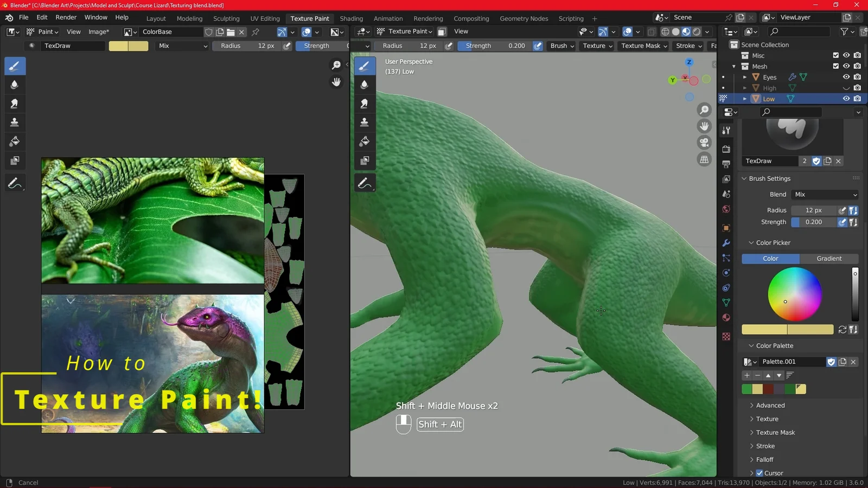Viewport: 868px width, 488px height.
Task: Switch color picker to Gradient mode
Action: pos(828,259)
